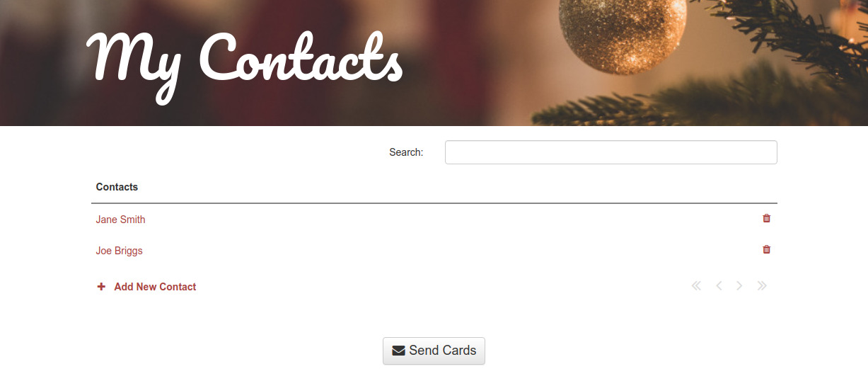The width and height of the screenshot is (868, 386).
Task: Go to previous page with left chevron
Action: point(719,286)
